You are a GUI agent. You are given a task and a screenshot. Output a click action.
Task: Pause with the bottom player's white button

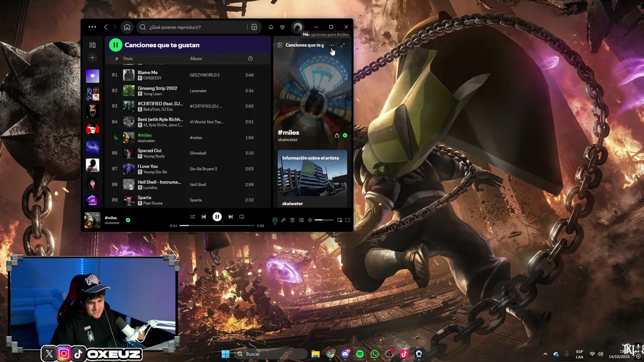(217, 217)
